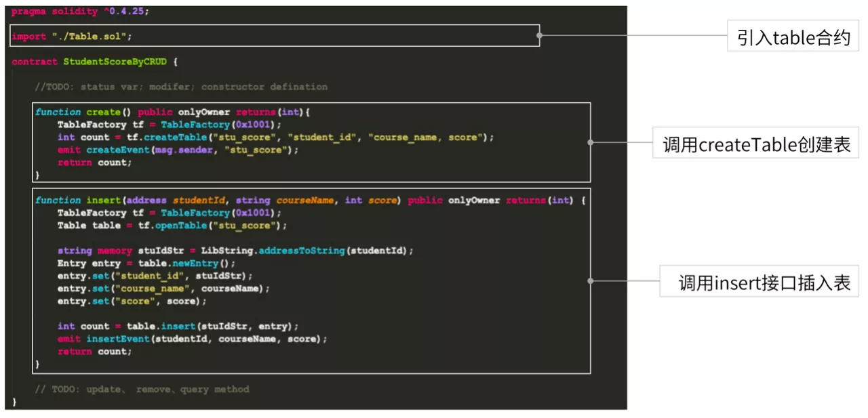
Task: Click the TODO update, remove, query comment
Action: 142,390
